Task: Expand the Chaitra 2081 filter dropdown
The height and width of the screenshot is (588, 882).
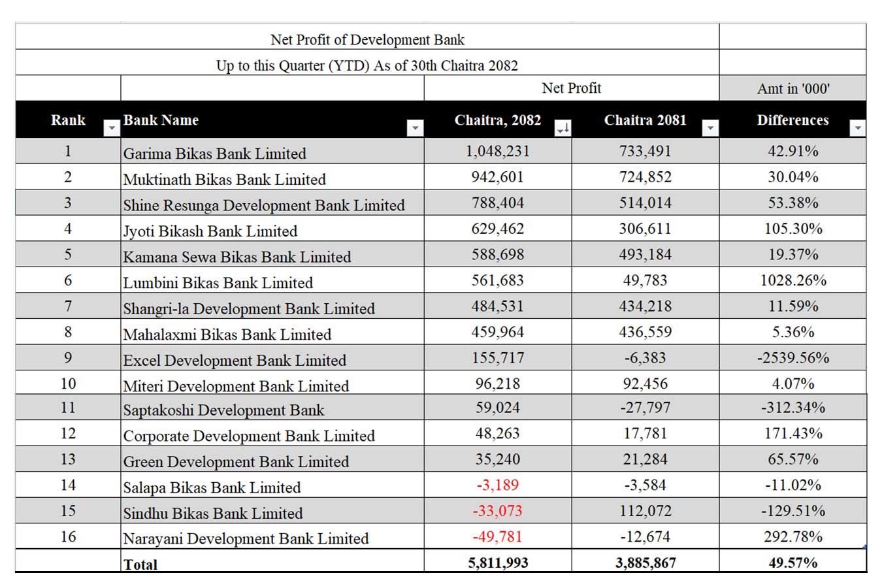Action: [x=710, y=128]
